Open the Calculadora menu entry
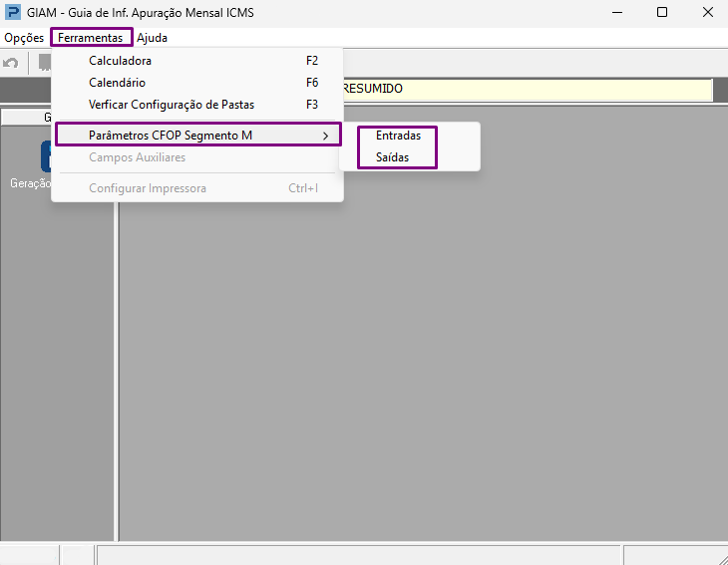The height and width of the screenshot is (565, 728). coord(197,61)
